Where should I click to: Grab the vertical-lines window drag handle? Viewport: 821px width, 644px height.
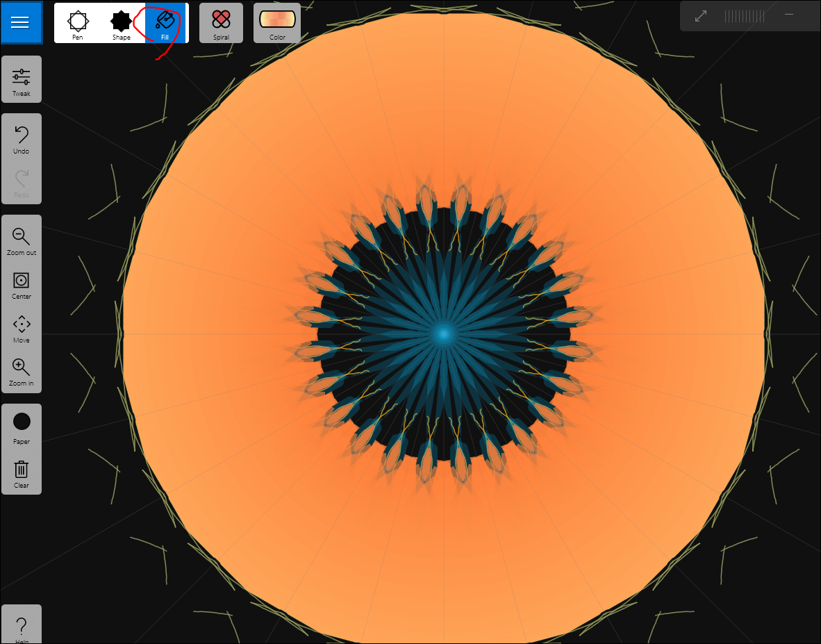pyautogui.click(x=744, y=16)
